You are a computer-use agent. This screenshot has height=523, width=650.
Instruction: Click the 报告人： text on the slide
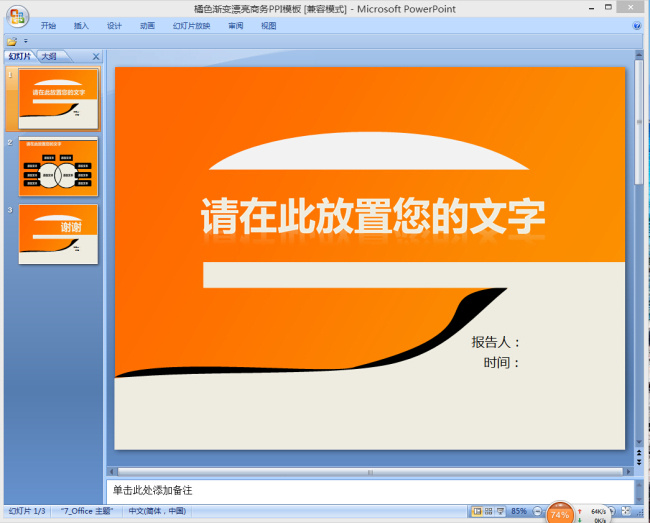pyautogui.click(x=495, y=342)
